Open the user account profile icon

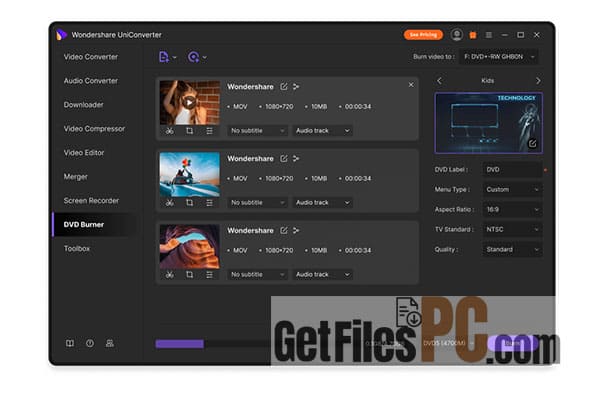(x=457, y=35)
